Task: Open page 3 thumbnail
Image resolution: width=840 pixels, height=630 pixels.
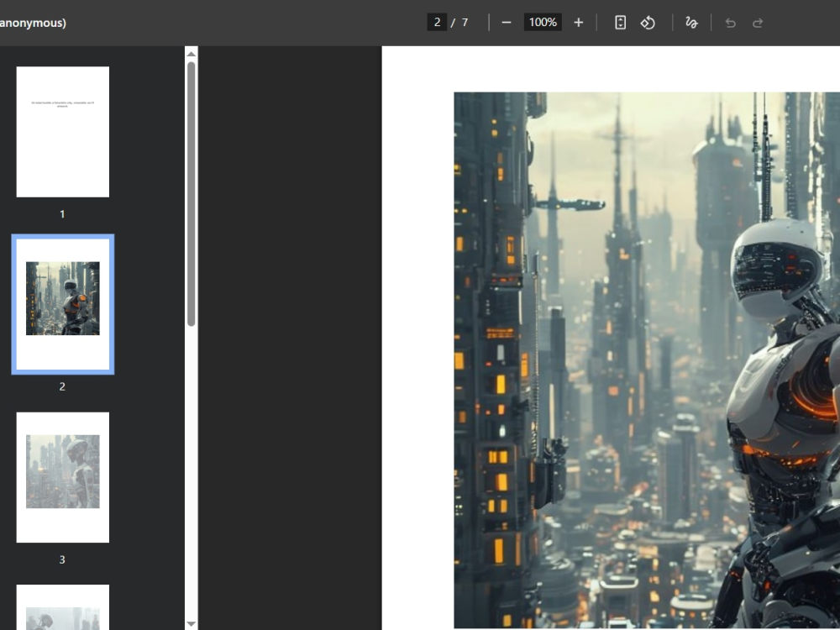Action: pyautogui.click(x=63, y=477)
